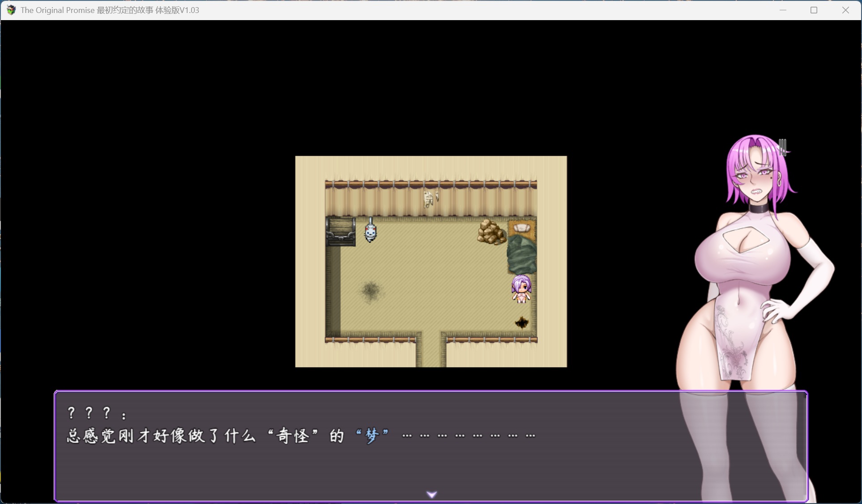Screen dimensions: 862x504
Task: Maximize the game window
Action: click(814, 10)
